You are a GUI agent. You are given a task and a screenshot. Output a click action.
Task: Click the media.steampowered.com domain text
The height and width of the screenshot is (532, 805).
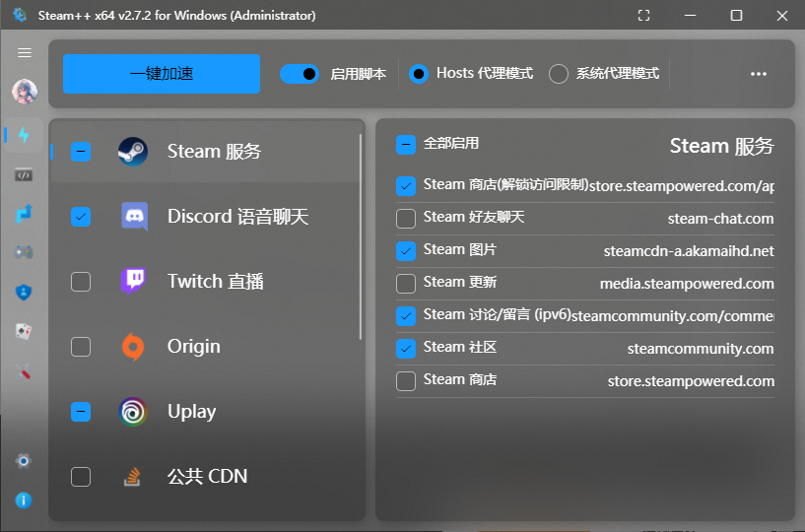pos(687,284)
